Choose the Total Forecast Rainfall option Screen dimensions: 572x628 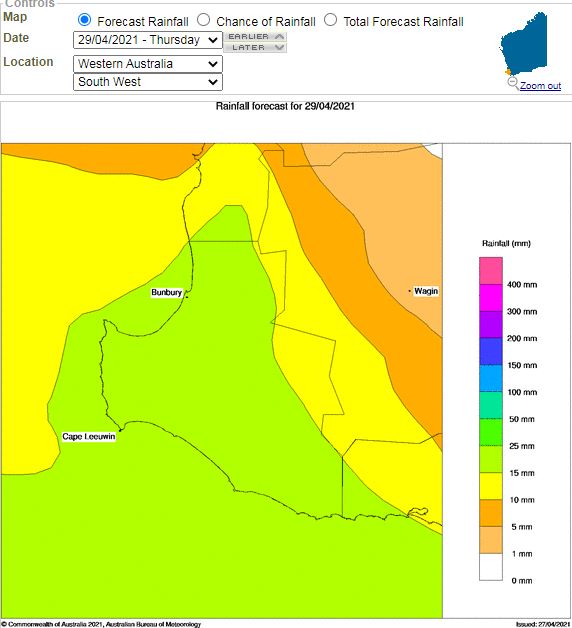[330, 20]
